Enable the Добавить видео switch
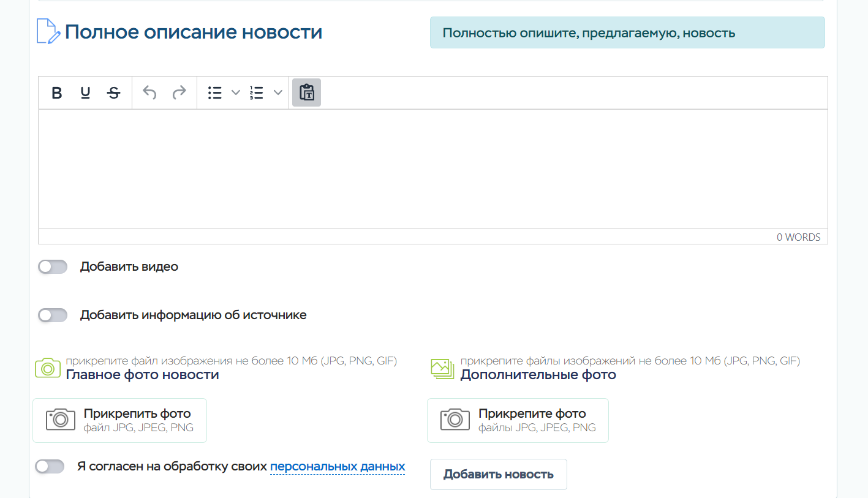Viewport: 868px width, 498px height. point(53,267)
